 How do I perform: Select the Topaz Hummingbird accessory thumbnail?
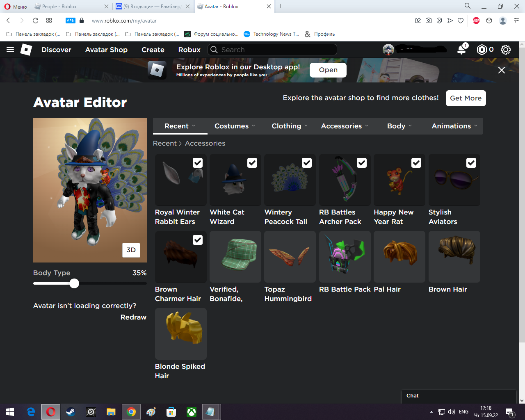click(290, 257)
